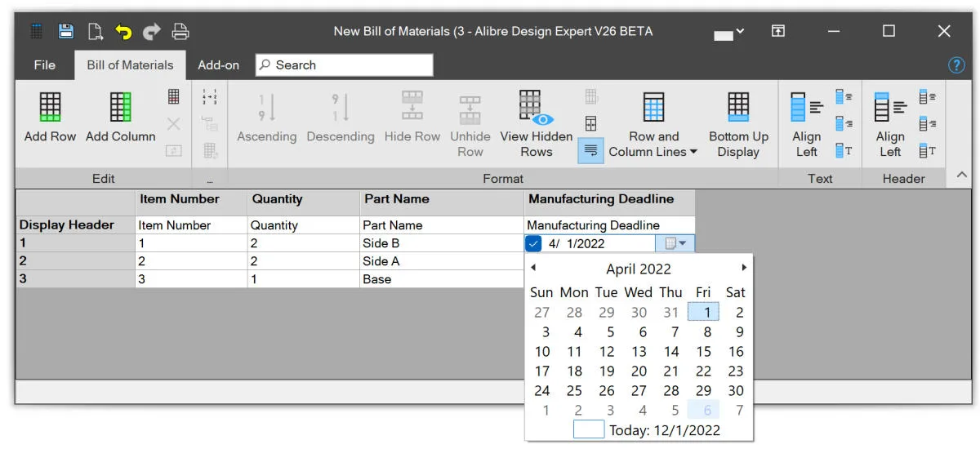The image size is (980, 449).
Task: Uncheck the date checkbox in Manufacturing Deadline cell
Action: pyautogui.click(x=534, y=243)
